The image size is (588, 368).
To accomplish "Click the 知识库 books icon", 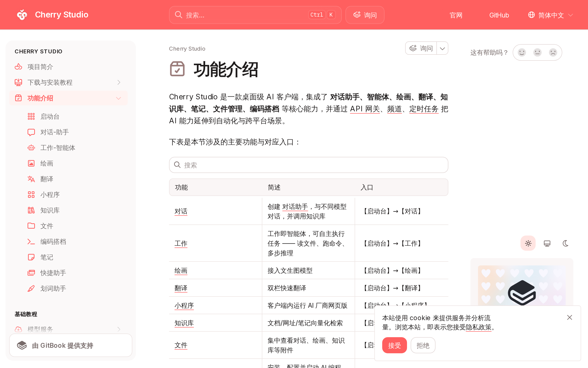I will click(x=31, y=210).
